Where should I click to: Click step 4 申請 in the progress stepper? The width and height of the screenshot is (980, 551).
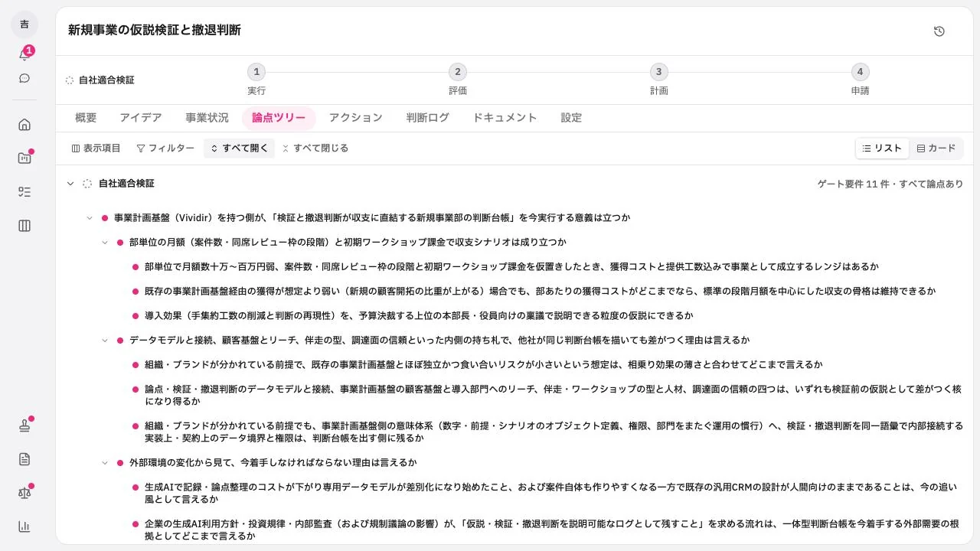pyautogui.click(x=861, y=80)
